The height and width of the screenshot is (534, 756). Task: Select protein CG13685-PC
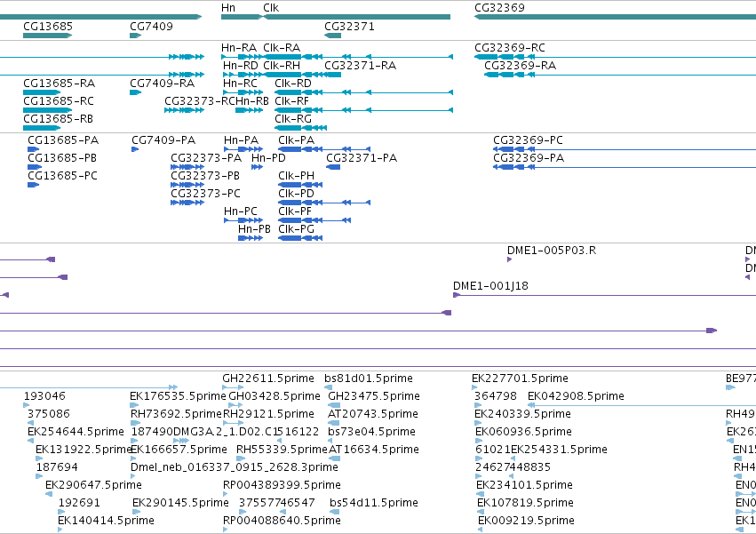coord(63,176)
